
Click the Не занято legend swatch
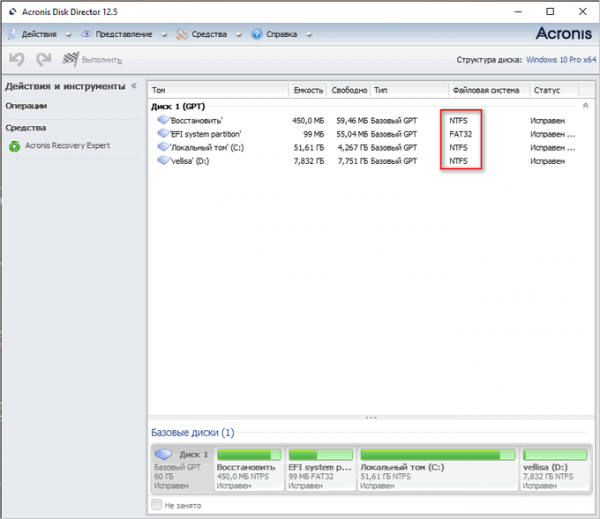pyautogui.click(x=157, y=505)
